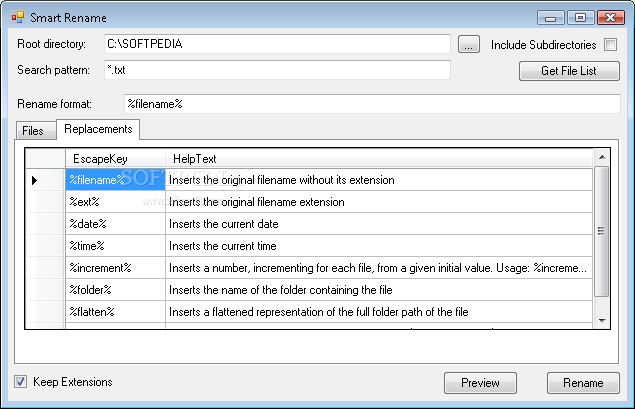635x409 pixels.
Task: Select the %increment% escape key cell
Action: 115,268
